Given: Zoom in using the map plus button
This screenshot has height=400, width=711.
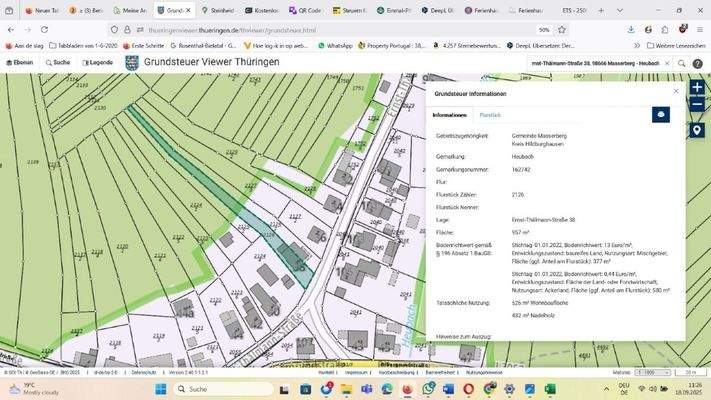Looking at the screenshot, I should (x=697, y=87).
